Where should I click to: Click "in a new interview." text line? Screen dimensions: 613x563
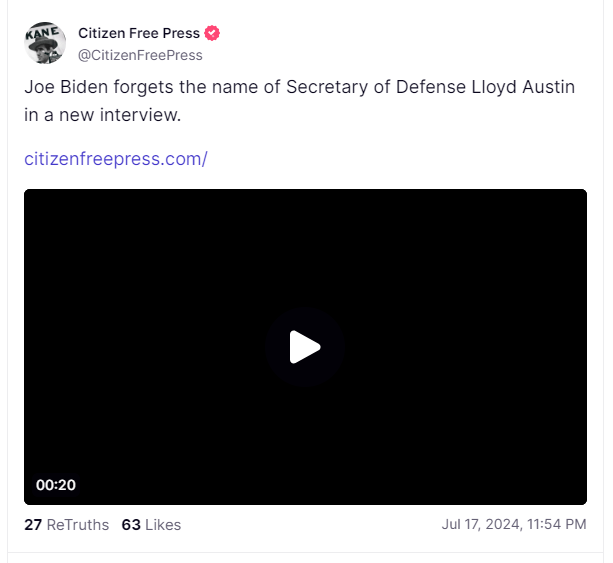pyautogui.click(x=103, y=115)
